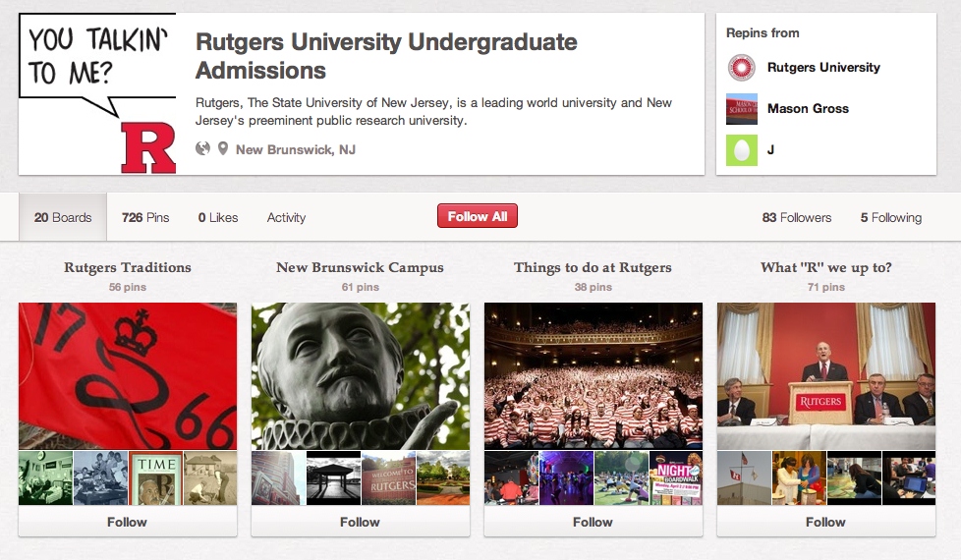Open the New Brunswick Campus board title

360,267
